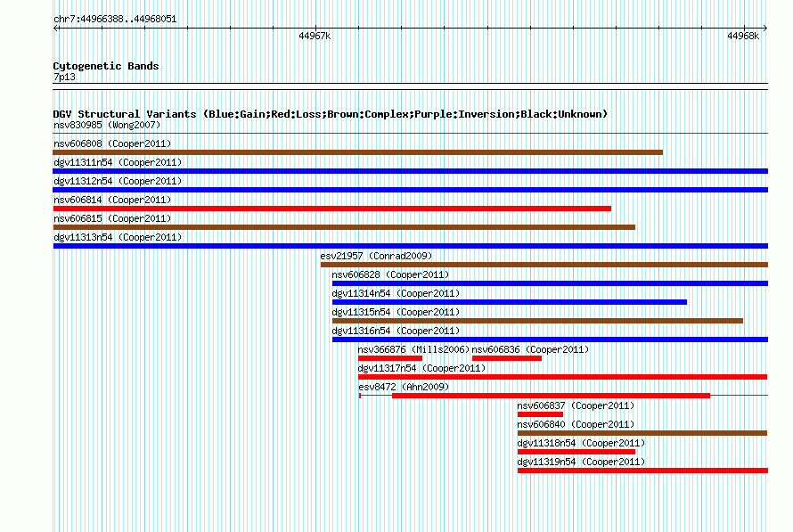Click the ruler's right arrow end
Screen dimensions: 793x532
point(765,29)
